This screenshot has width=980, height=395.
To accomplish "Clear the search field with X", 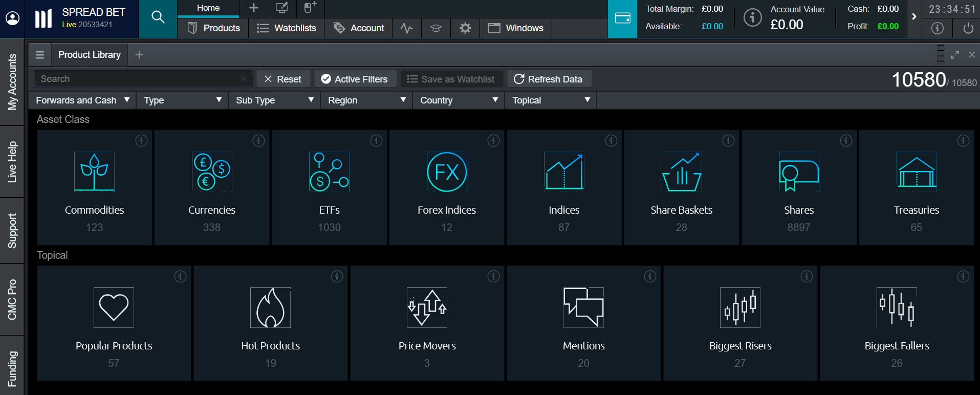I will pyautogui.click(x=244, y=78).
